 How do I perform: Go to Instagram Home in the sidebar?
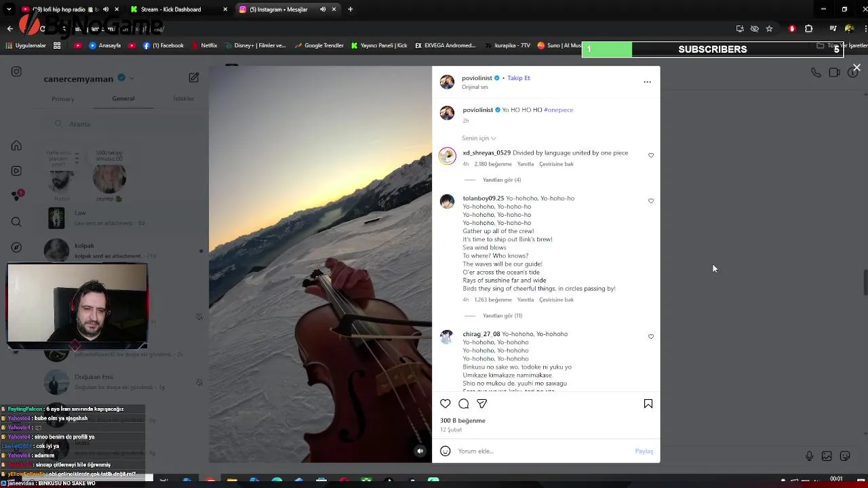click(16, 146)
